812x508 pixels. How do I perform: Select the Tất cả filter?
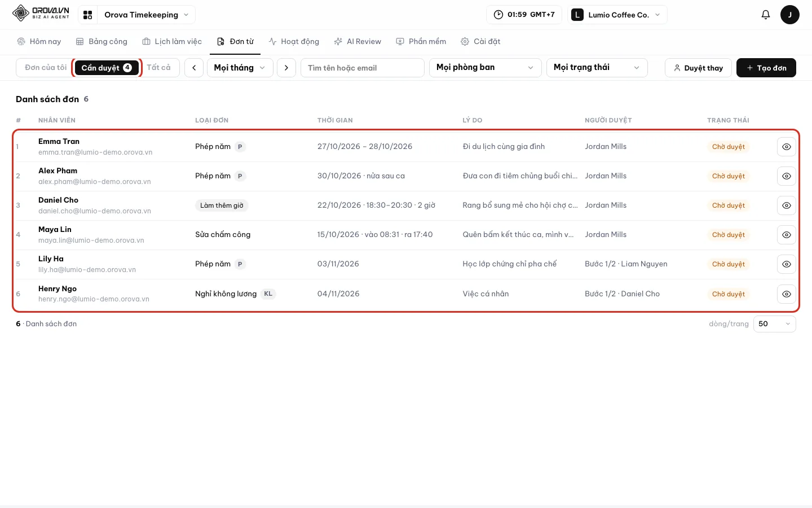tap(158, 68)
